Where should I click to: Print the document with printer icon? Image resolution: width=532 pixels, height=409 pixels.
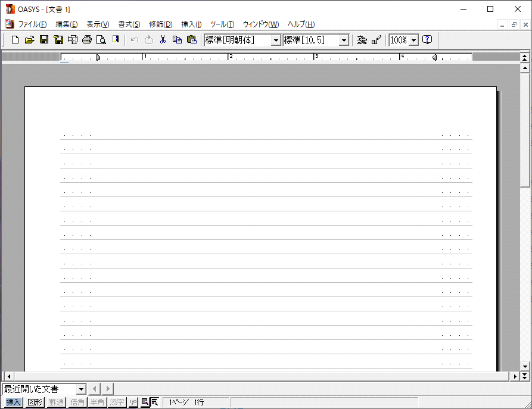87,40
